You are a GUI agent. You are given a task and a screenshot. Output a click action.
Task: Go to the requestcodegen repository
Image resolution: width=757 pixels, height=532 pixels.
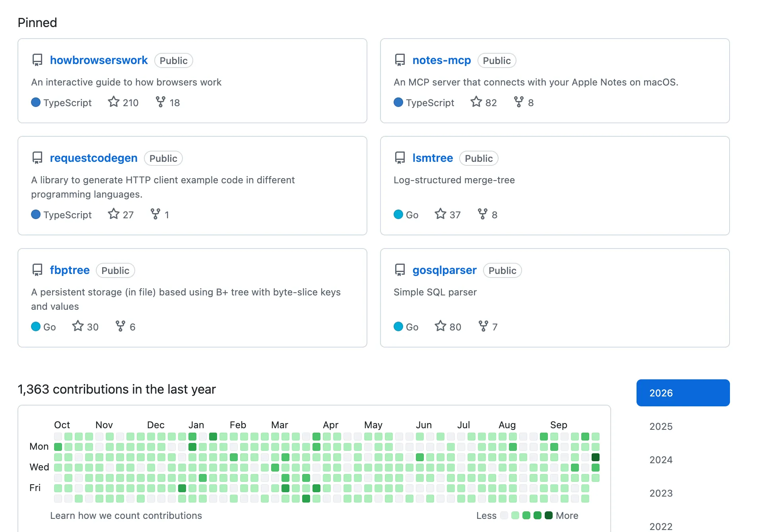[x=94, y=158]
